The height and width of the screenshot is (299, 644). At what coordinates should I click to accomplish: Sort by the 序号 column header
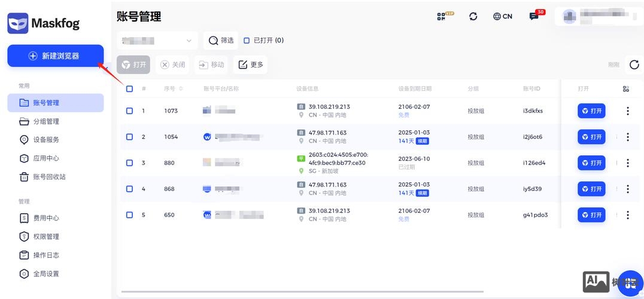pyautogui.click(x=174, y=89)
